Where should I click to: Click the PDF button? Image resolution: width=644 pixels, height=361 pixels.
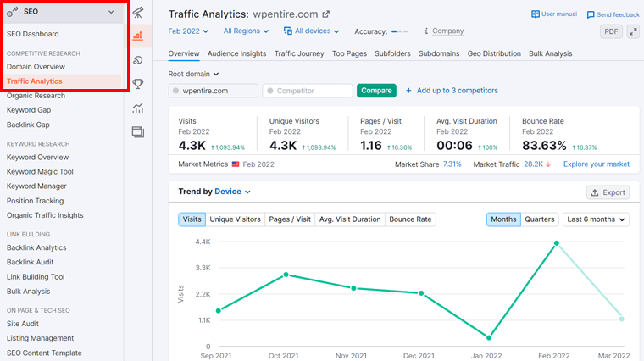click(x=611, y=31)
